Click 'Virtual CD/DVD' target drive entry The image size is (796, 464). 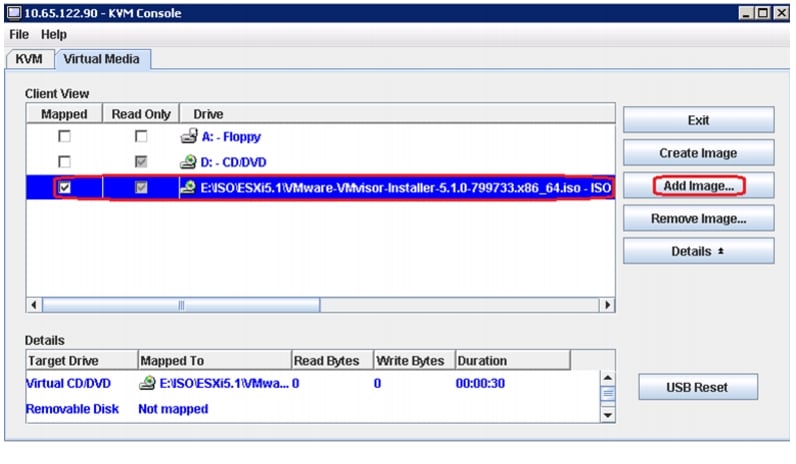tap(69, 383)
